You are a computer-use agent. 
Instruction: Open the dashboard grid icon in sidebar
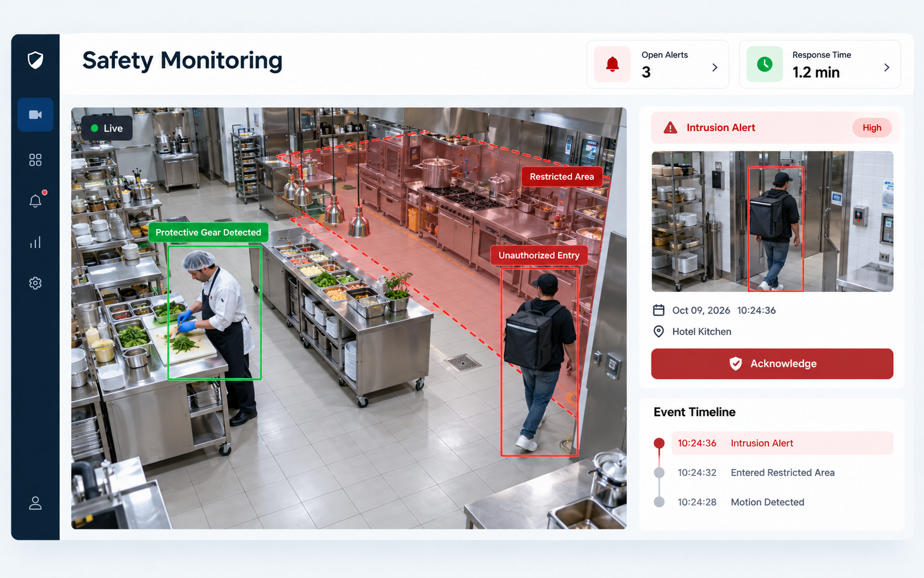tap(36, 160)
